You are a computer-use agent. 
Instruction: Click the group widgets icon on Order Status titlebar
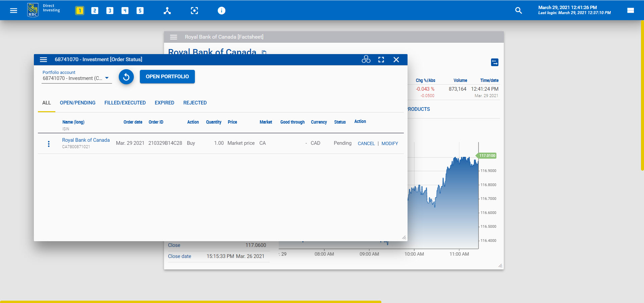pos(366,59)
